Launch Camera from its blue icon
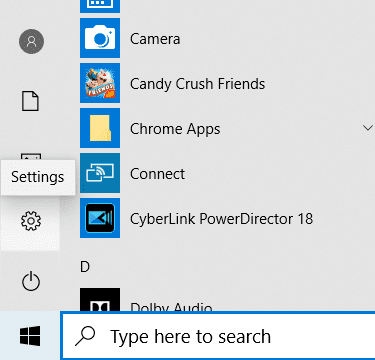This screenshot has height=360, width=375. click(100, 38)
